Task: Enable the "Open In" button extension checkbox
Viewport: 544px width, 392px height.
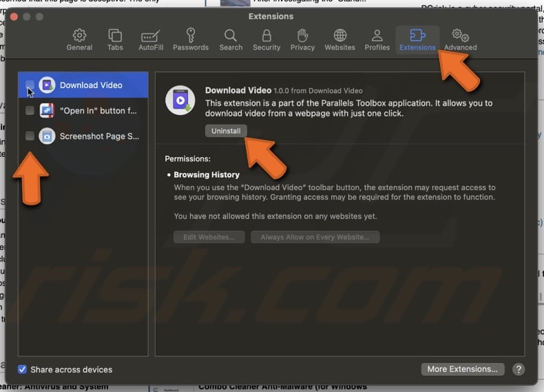Action: tap(30, 110)
